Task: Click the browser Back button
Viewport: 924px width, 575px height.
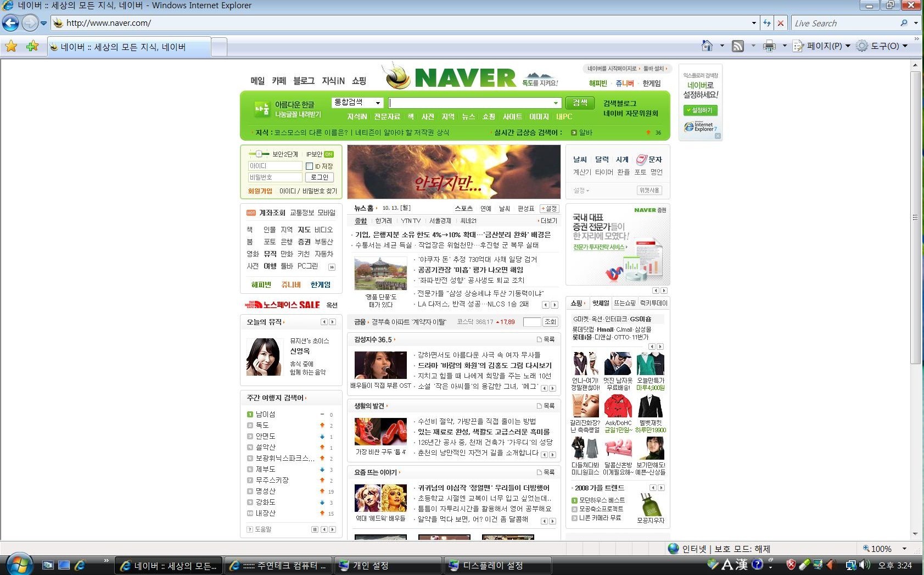Action: tap(10, 23)
